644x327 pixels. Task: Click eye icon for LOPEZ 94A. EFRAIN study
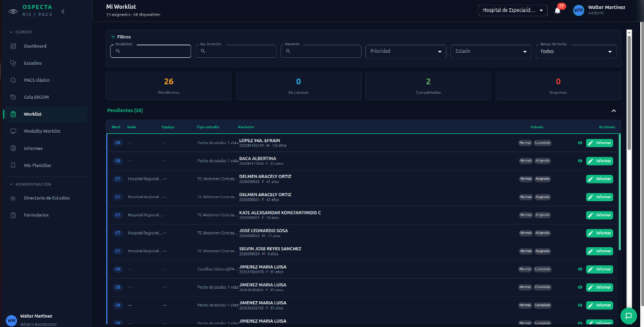pyautogui.click(x=580, y=143)
